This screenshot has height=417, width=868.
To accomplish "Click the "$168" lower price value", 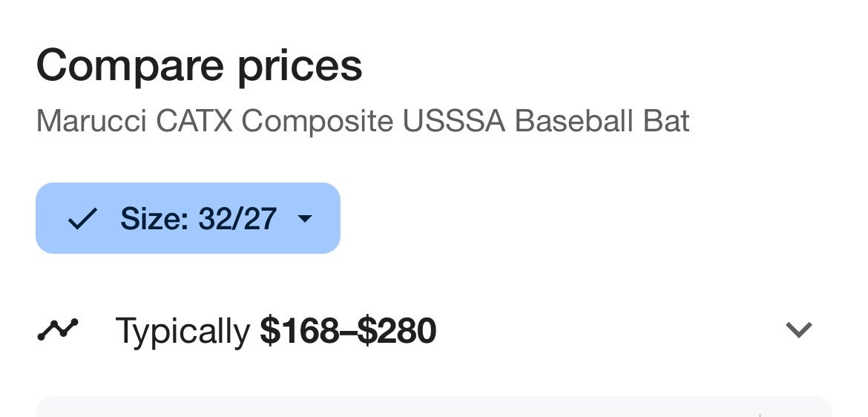I will coord(300,331).
